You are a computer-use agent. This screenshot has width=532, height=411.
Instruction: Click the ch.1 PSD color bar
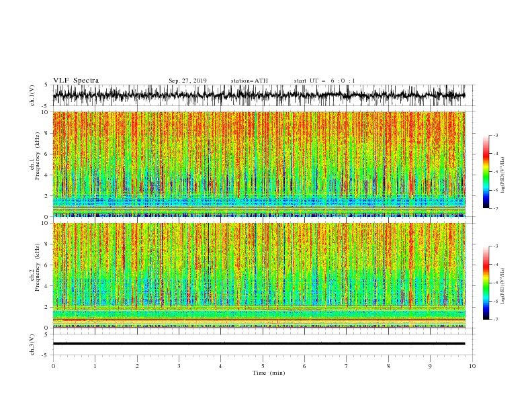tap(486, 172)
